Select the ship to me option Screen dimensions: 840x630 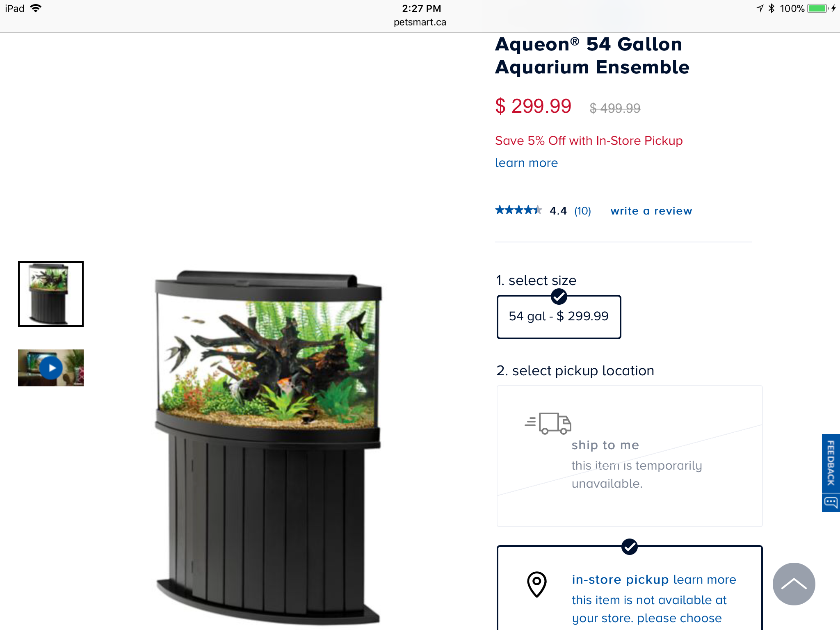pos(630,456)
